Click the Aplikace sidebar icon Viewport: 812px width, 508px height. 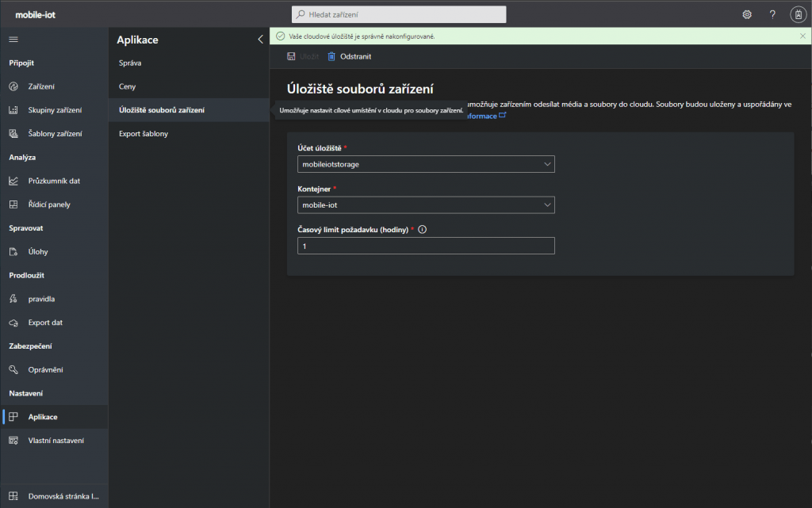[x=13, y=417]
